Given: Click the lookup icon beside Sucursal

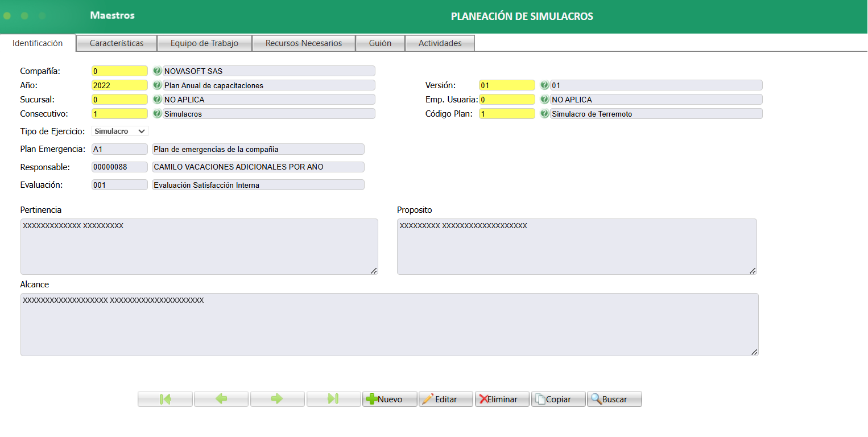Looking at the screenshot, I should (157, 99).
